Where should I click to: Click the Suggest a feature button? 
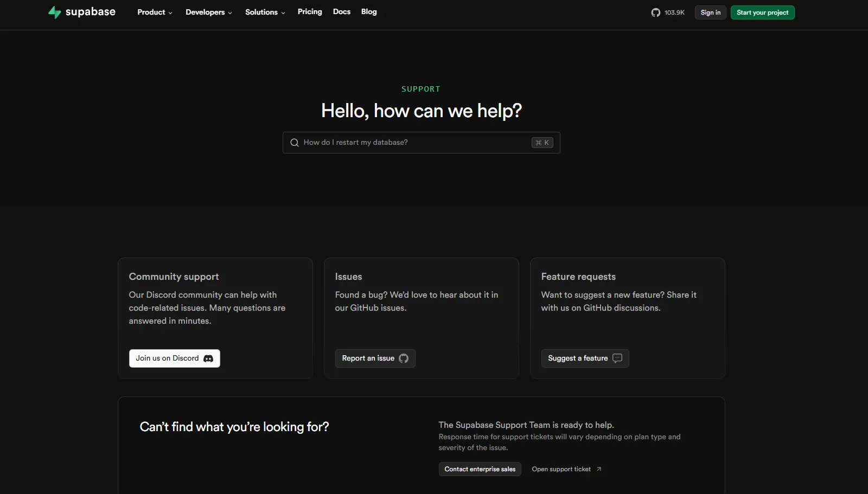click(x=585, y=358)
